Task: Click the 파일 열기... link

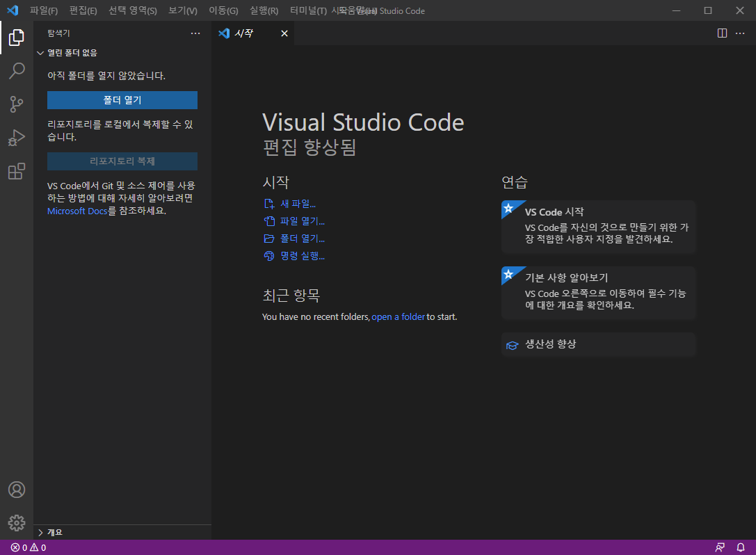Action: point(303,221)
